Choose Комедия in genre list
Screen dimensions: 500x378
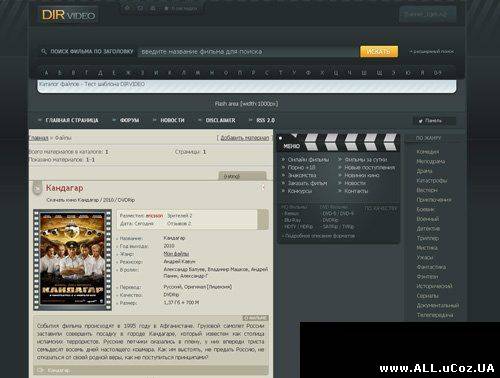428,152
